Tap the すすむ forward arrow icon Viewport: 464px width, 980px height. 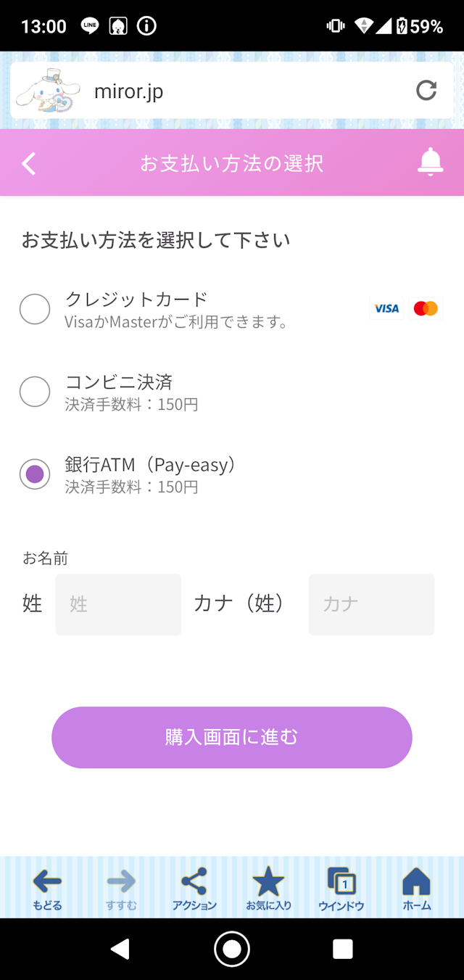[120, 881]
